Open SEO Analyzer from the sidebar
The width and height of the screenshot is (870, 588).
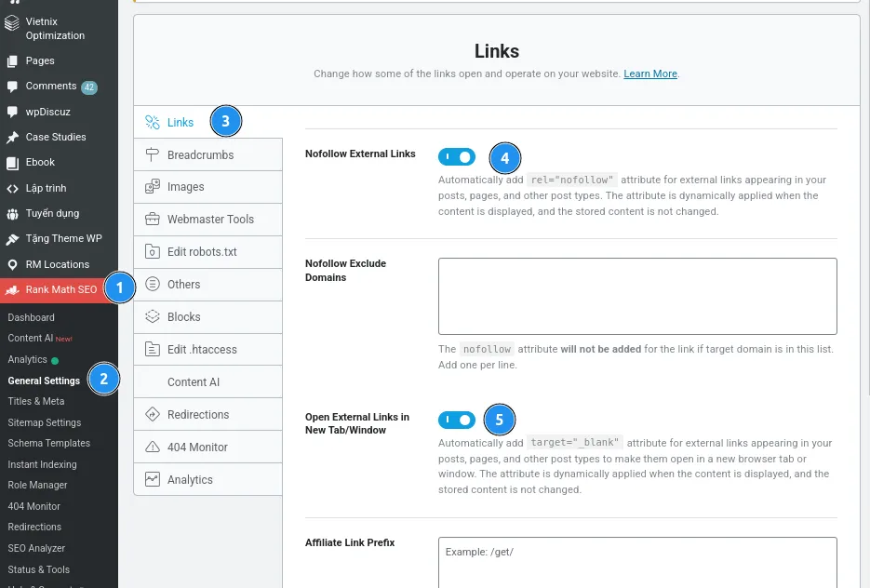point(34,548)
